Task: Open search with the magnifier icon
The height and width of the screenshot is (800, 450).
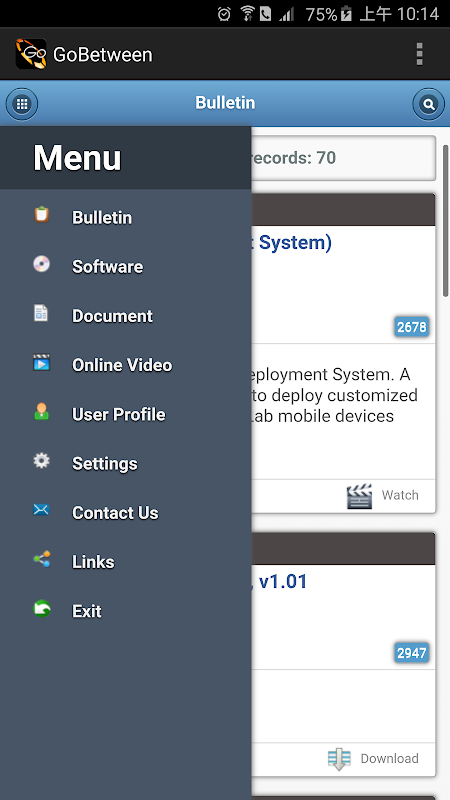Action: point(429,104)
